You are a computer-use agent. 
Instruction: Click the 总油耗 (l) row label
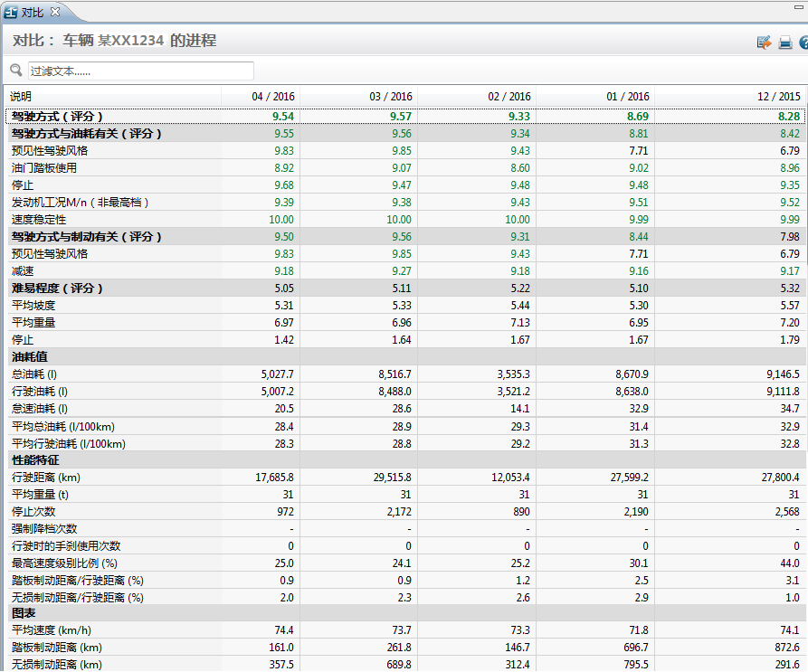coord(34,374)
